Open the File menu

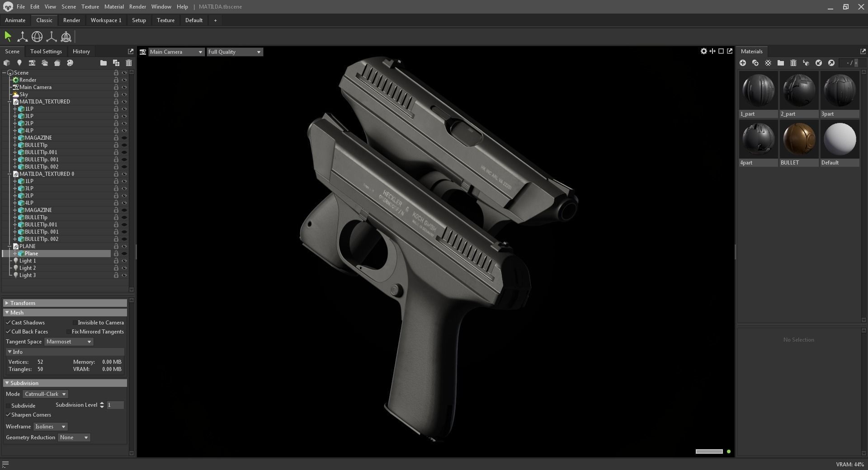[21, 7]
